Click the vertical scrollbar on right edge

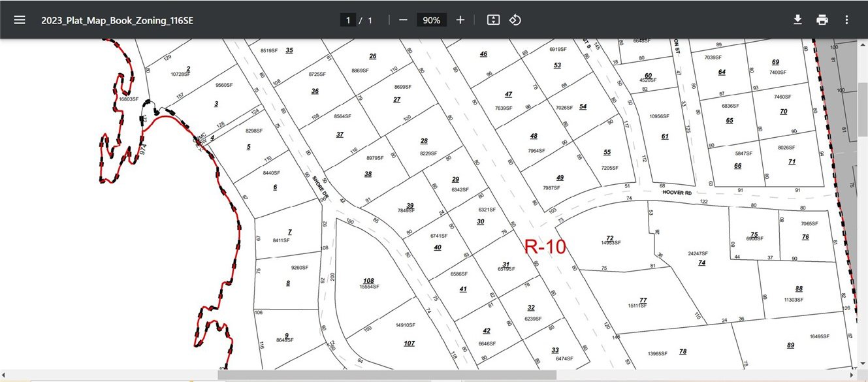click(x=863, y=98)
